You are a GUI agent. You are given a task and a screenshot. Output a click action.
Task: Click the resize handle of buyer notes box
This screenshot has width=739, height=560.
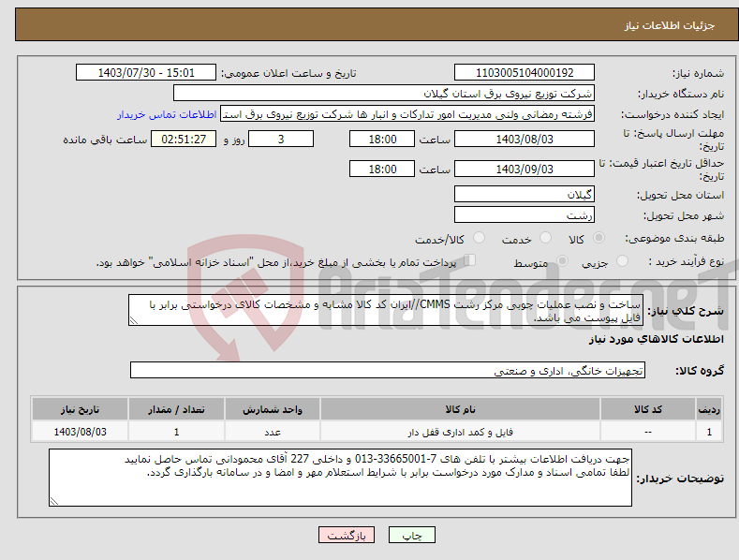coord(53,502)
